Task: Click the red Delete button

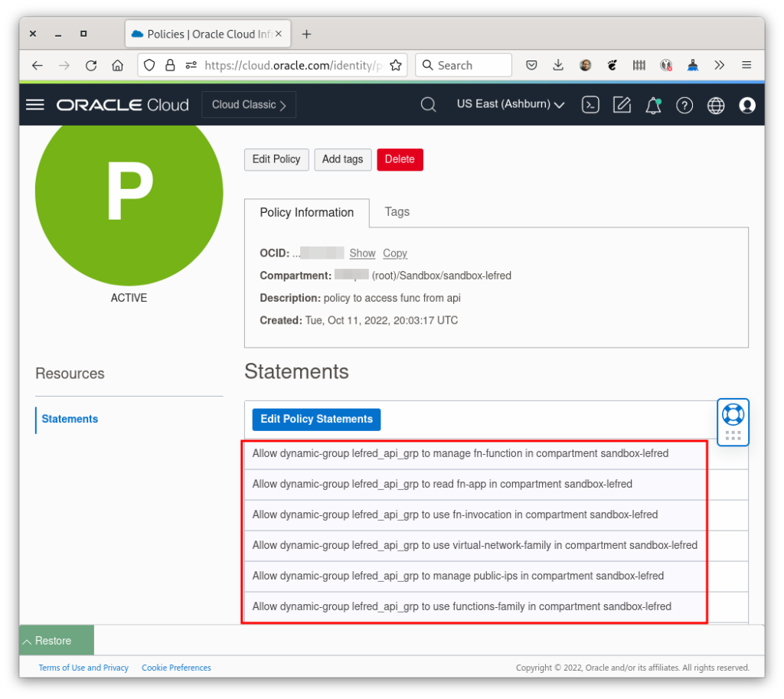Action: 400,159
